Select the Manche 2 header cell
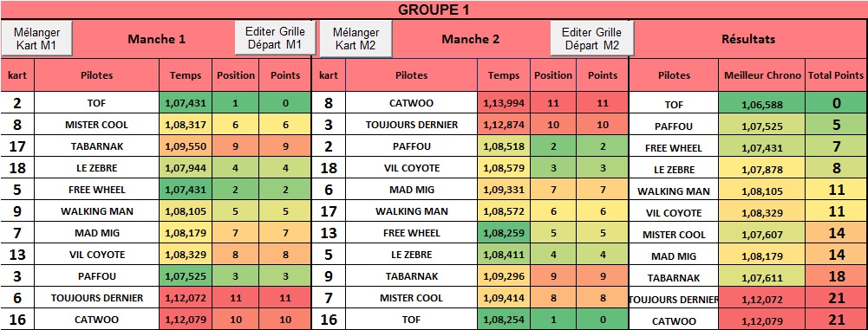Image resolution: width=868 pixels, height=330 pixels. click(x=471, y=39)
